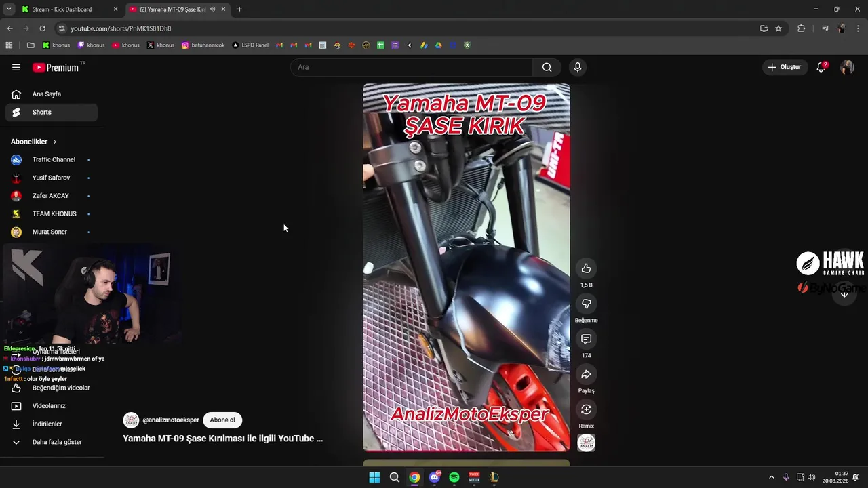The height and width of the screenshot is (488, 868).
Task: Click the search magnifier button
Action: (547, 67)
